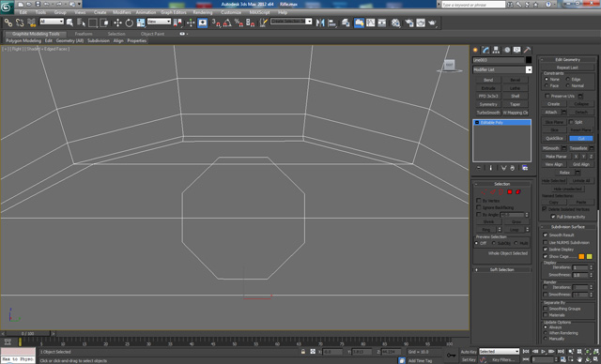The width and height of the screenshot is (601, 364).
Task: Switch to the Object Paint ribbon tab
Action: click(x=152, y=34)
